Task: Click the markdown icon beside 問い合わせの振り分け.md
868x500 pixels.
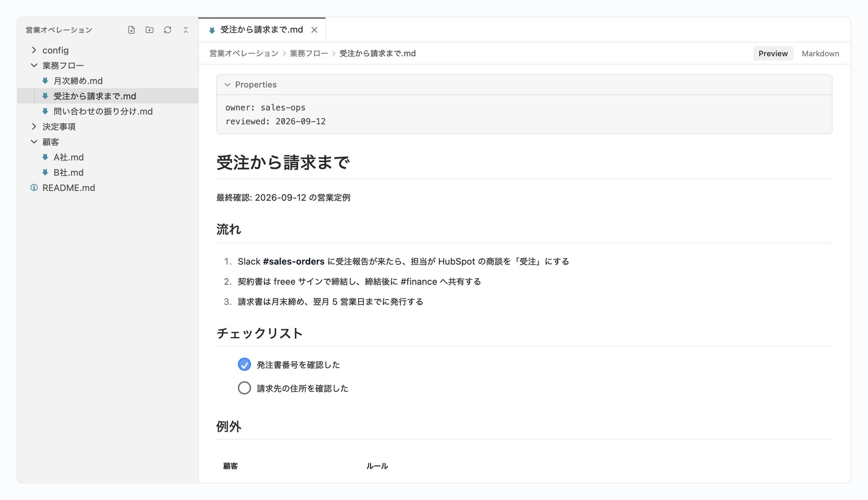Action: pos(45,111)
